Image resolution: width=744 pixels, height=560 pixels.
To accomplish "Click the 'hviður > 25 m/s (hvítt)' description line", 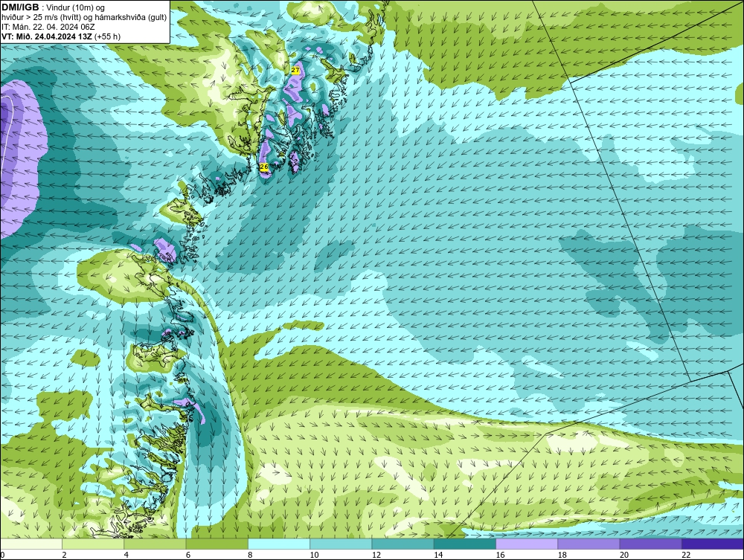I will tap(84, 18).
